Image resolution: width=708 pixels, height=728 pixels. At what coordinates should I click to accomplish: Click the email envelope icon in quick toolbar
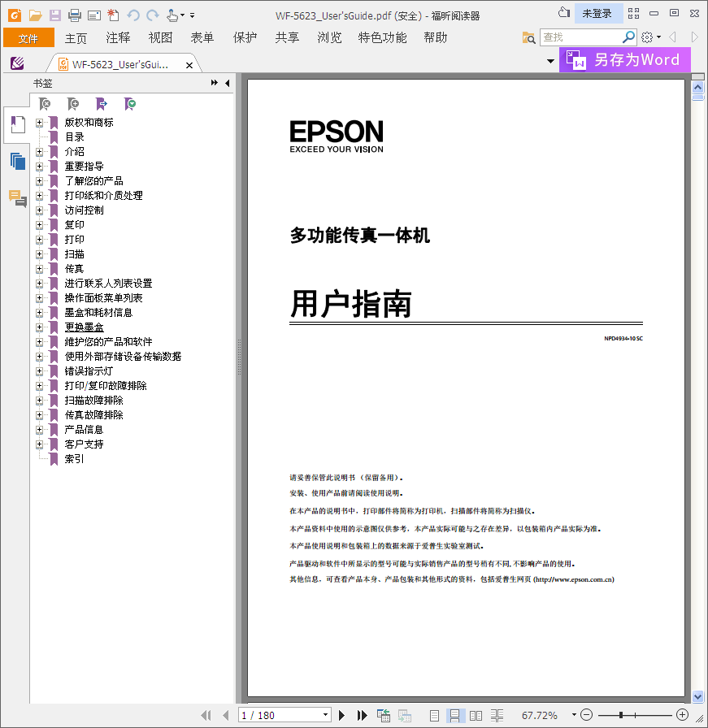tap(94, 15)
